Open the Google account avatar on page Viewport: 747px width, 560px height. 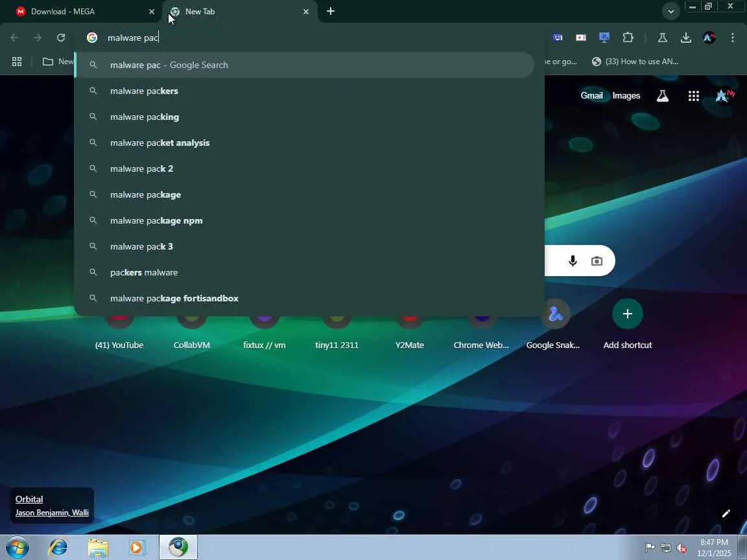[x=724, y=96]
